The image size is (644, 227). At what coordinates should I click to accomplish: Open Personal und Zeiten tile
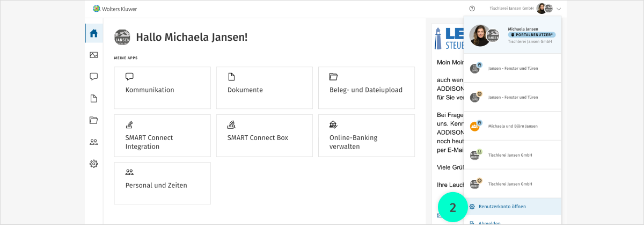coord(162,183)
